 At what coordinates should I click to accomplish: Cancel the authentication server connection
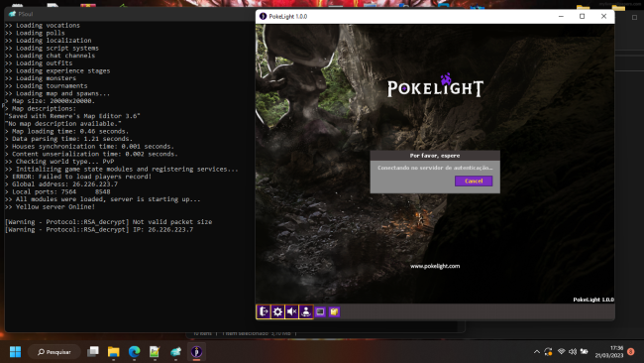(x=474, y=181)
